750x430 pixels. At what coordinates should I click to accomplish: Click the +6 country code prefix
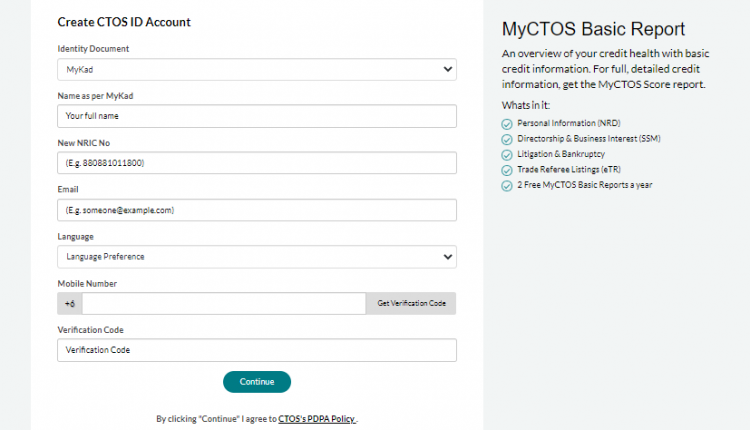70,303
